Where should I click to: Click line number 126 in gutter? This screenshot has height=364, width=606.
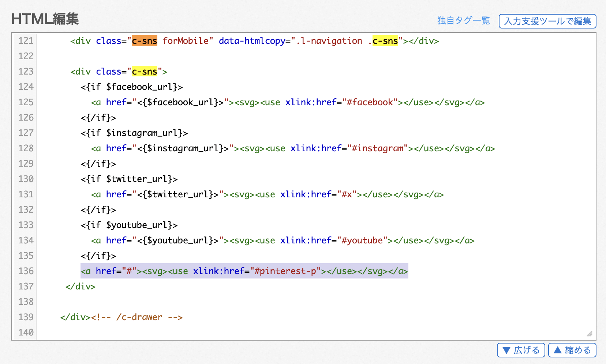[x=26, y=118]
